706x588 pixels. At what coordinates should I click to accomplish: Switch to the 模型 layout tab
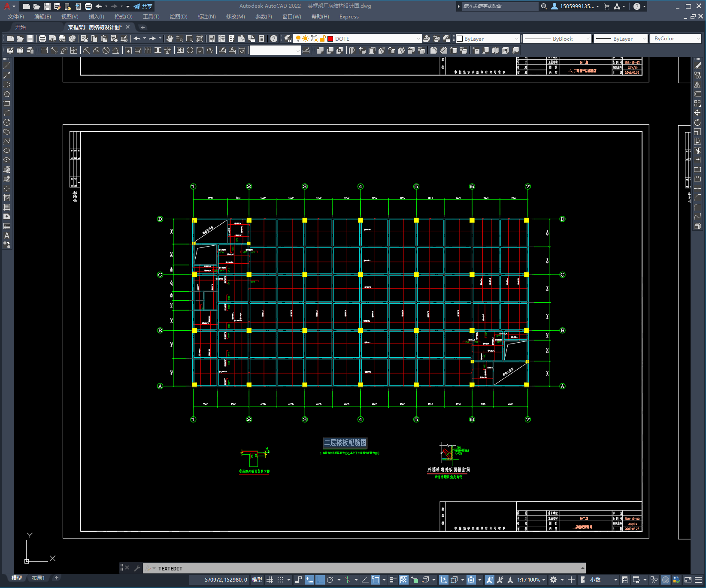coord(17,578)
